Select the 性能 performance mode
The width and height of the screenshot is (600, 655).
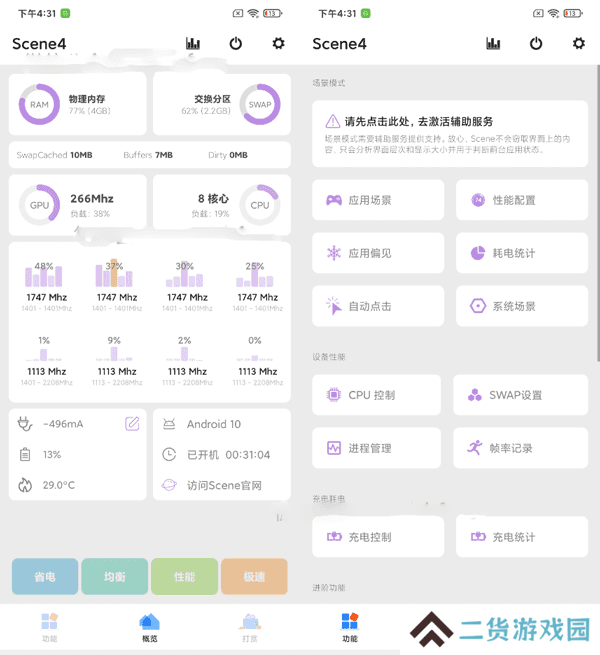(184, 576)
